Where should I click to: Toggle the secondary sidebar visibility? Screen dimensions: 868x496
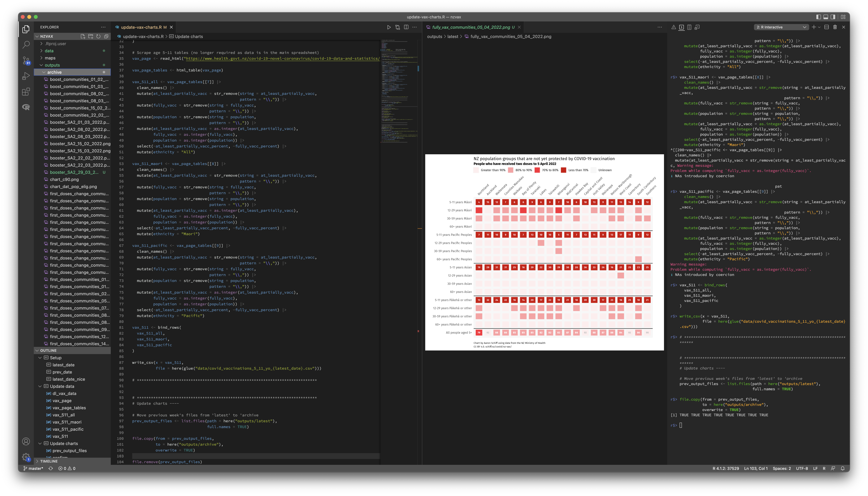(833, 17)
